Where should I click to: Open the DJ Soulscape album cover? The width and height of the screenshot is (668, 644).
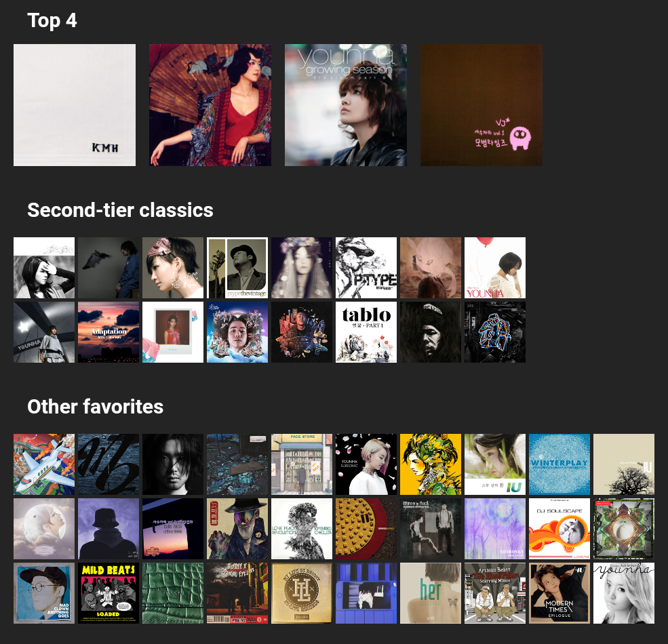[559, 529]
